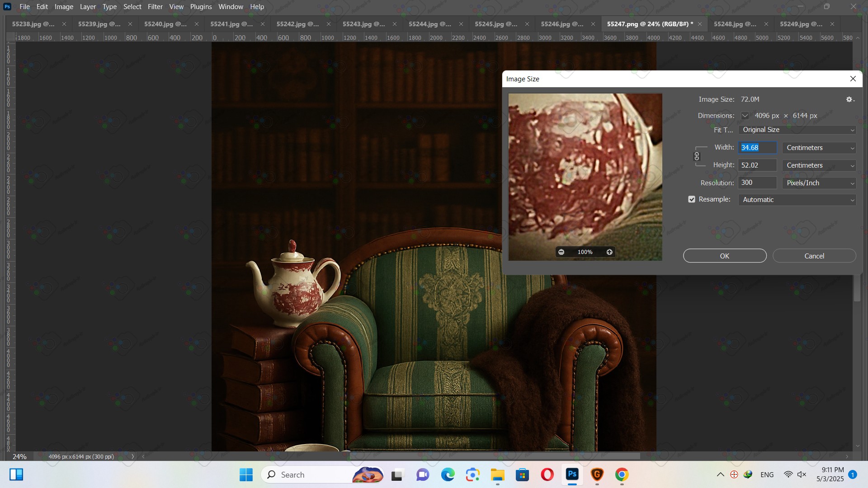Click the Height value field 52.02

pyautogui.click(x=757, y=165)
